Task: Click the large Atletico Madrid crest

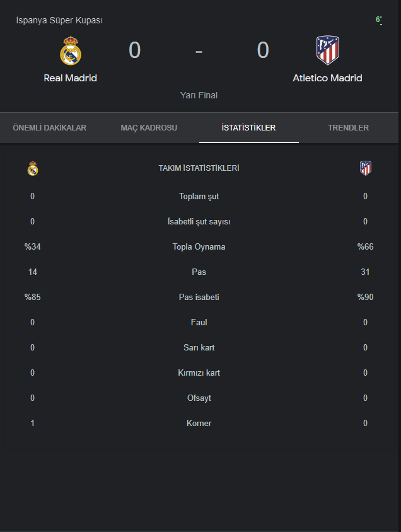Action: [327, 51]
